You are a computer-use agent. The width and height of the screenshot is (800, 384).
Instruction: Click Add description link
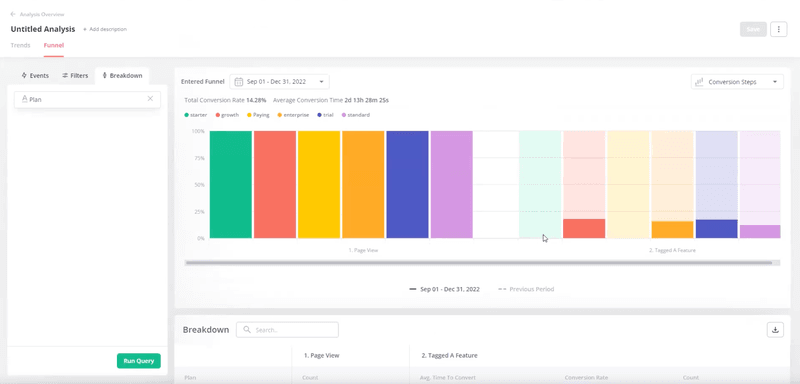coord(105,30)
